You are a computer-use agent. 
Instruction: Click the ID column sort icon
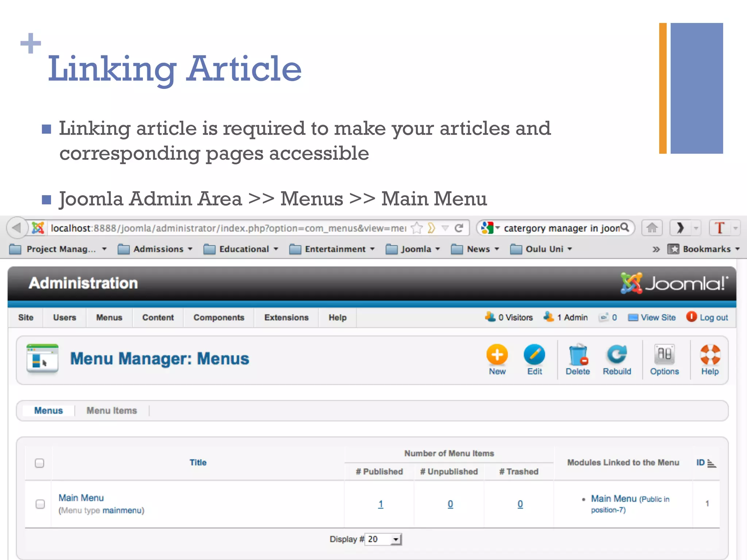tap(711, 463)
